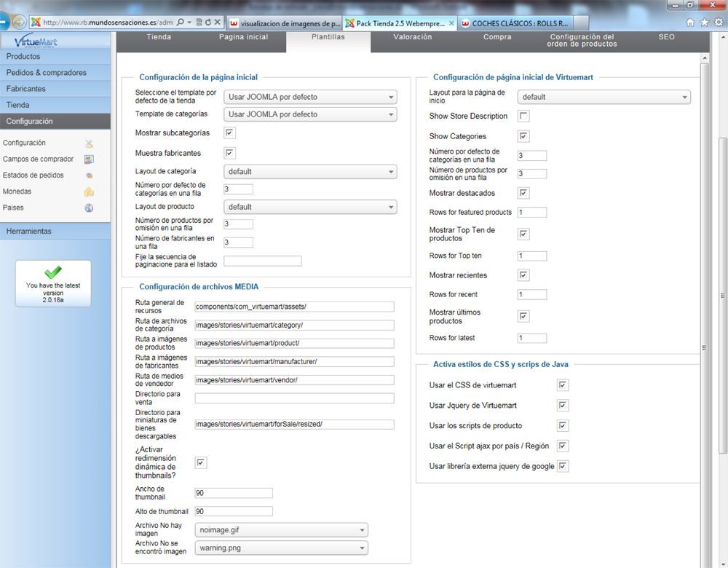Open the Layout para la página de inicio dropdown

coord(604,97)
